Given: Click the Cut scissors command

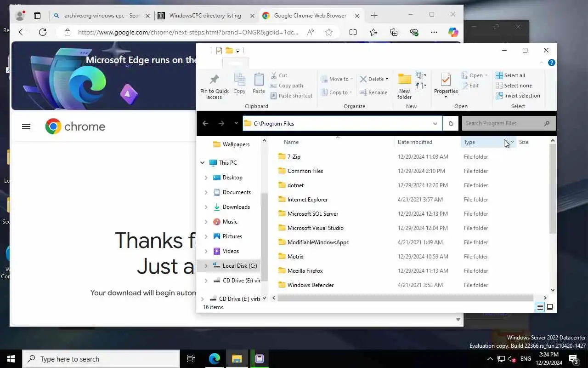Looking at the screenshot, I should (279, 75).
